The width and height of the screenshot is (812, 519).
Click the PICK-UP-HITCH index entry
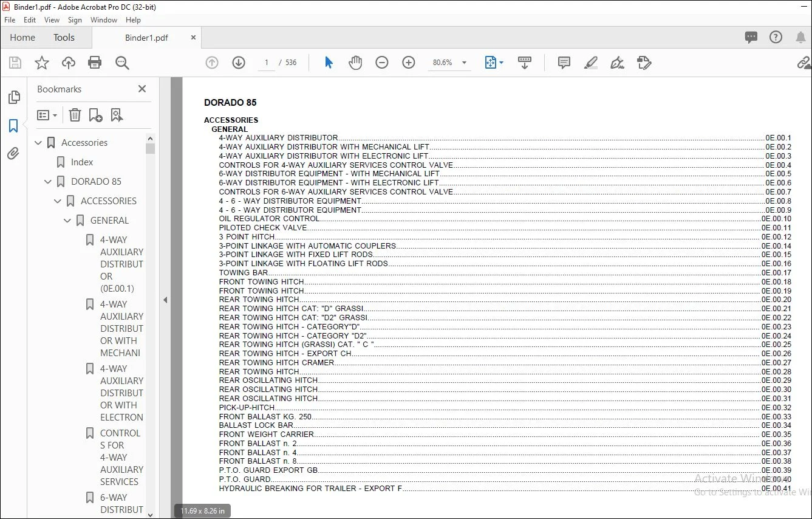click(247, 408)
